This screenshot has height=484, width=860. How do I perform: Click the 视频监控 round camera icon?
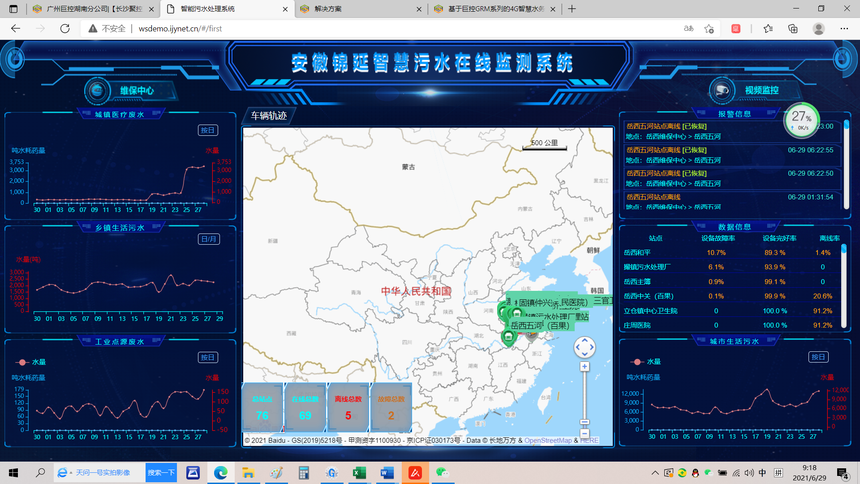(x=722, y=90)
